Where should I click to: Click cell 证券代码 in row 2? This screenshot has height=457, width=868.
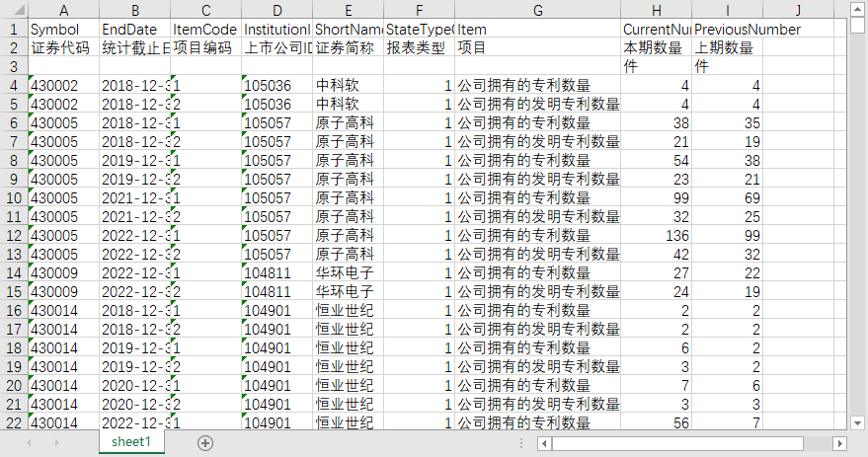[63, 47]
